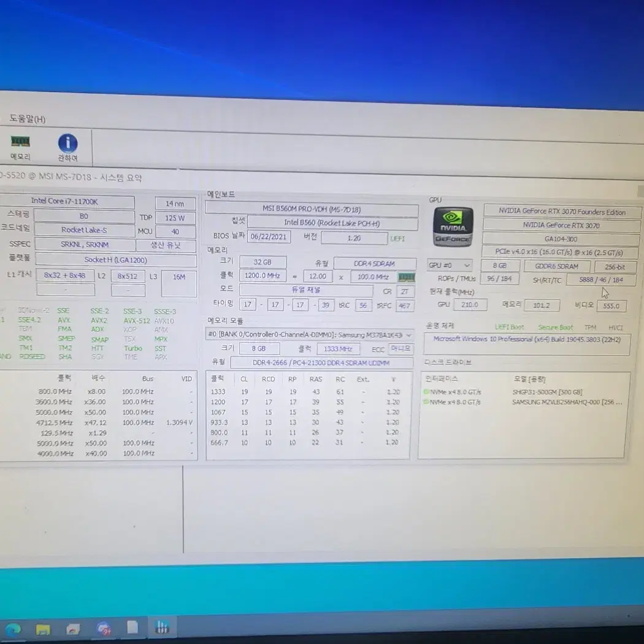Image resolution: width=644 pixels, height=644 pixels.
Task: Click the module clock 1333 MHz field
Action: (338, 349)
